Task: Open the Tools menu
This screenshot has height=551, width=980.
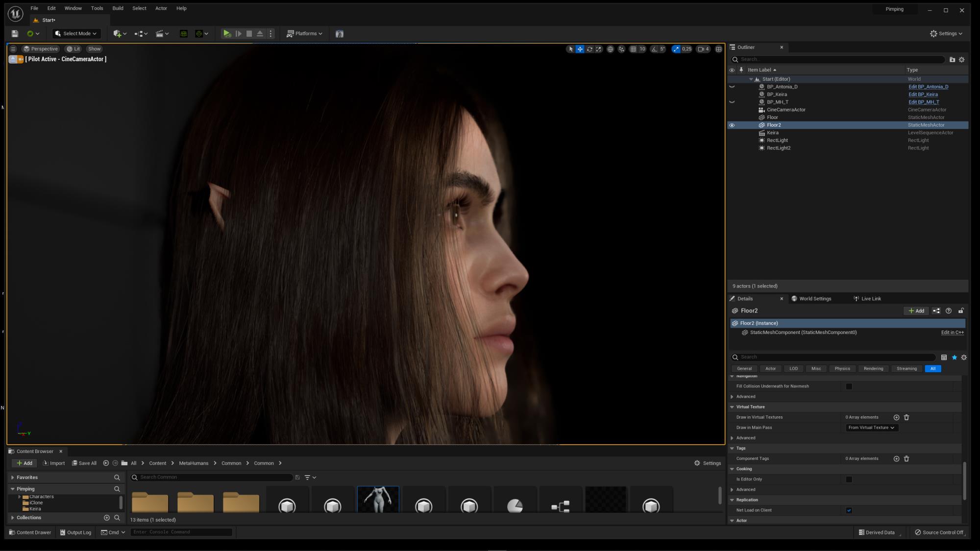Action: point(97,8)
